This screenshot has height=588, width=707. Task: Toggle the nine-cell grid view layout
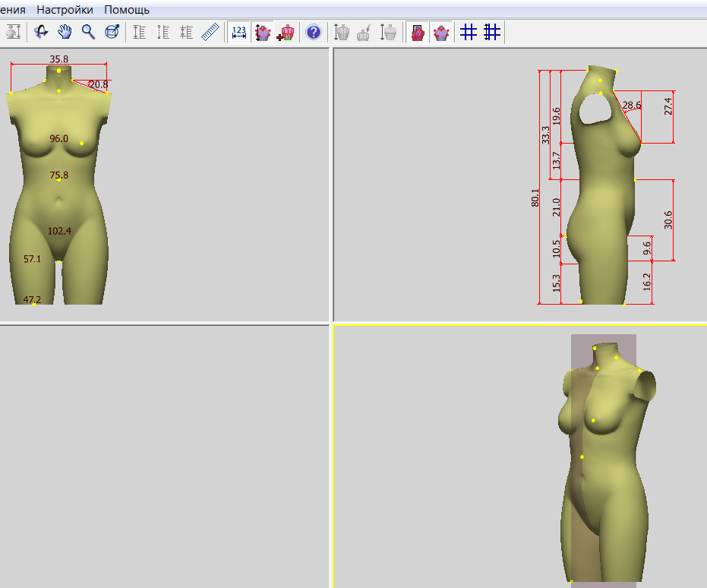coord(492,32)
